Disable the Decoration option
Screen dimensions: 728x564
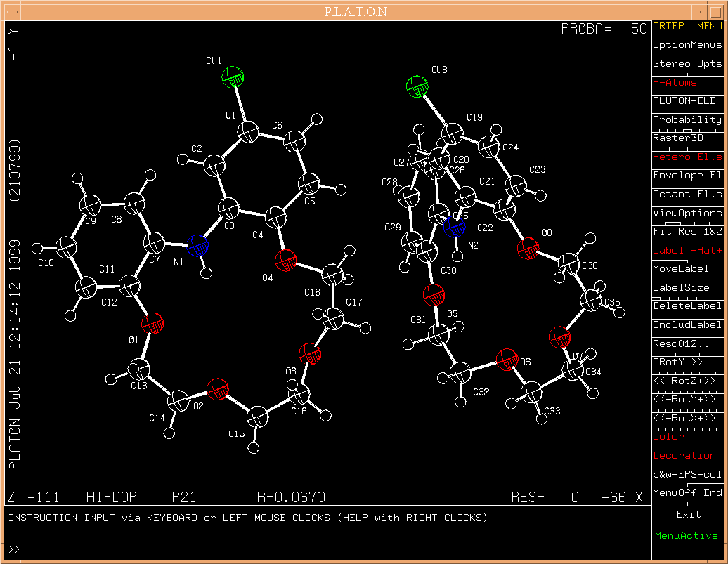[x=687, y=455]
